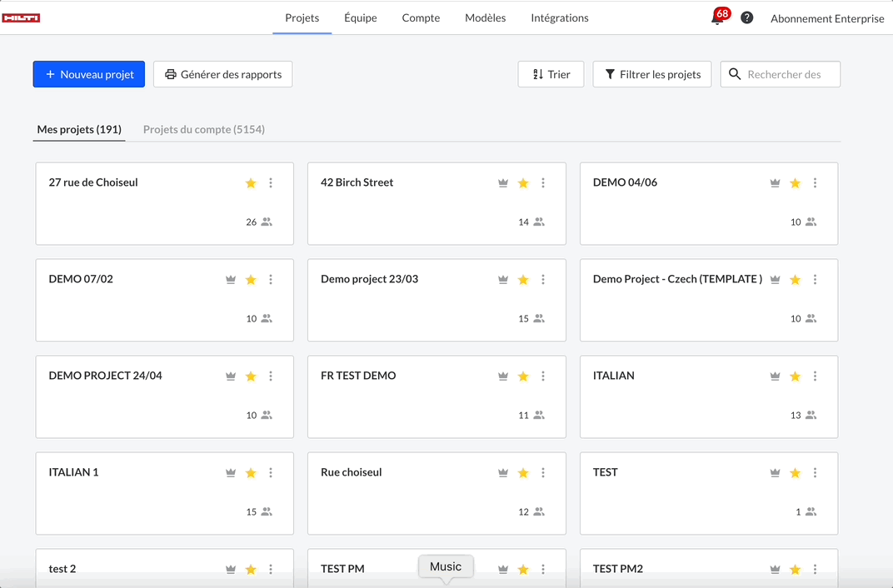Toggle favorite star on Demo project 23/03
The image size is (893, 588).
(523, 280)
